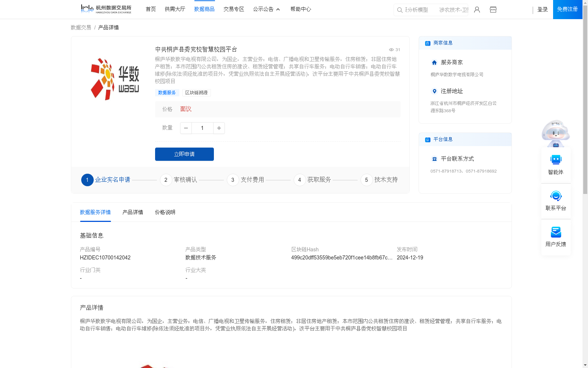Switch to 价格说明 tab
This screenshot has width=588, height=368.
(x=165, y=212)
